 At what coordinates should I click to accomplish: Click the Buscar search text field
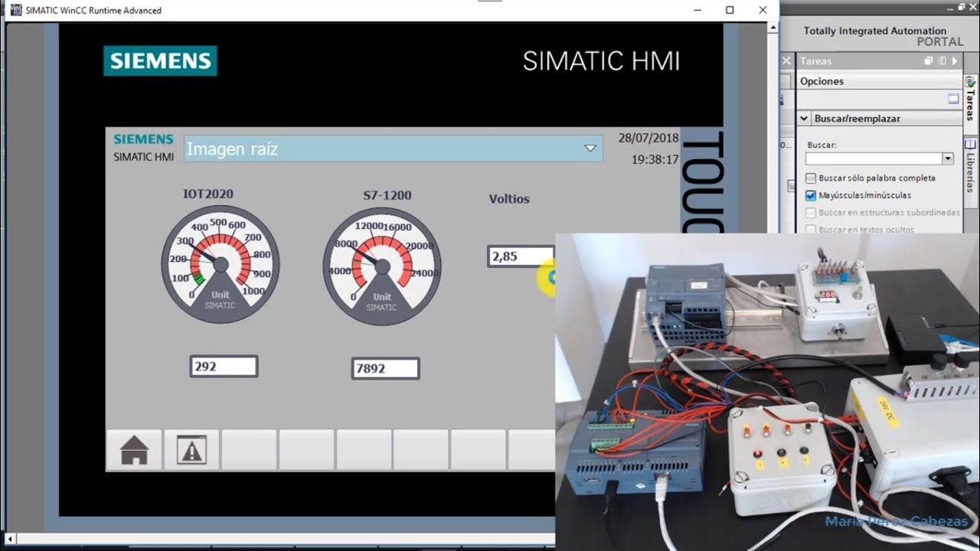tap(874, 158)
